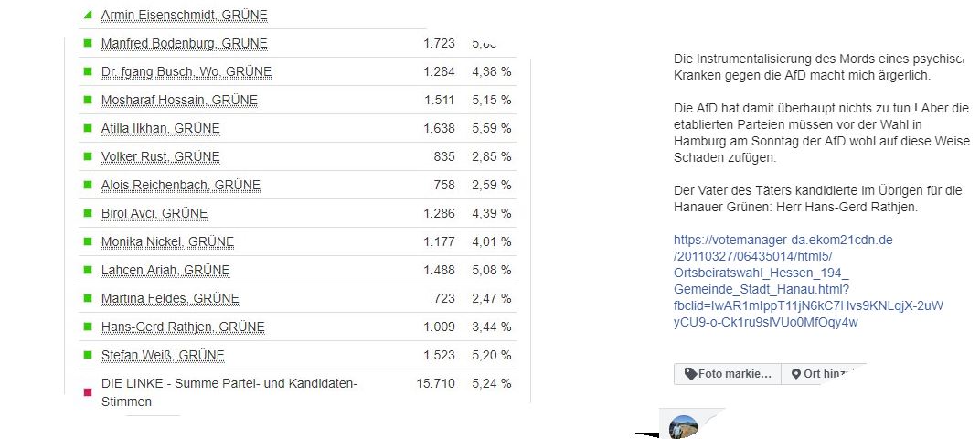Expand the green triangle by Armin Eisenschmidt

coord(88,16)
